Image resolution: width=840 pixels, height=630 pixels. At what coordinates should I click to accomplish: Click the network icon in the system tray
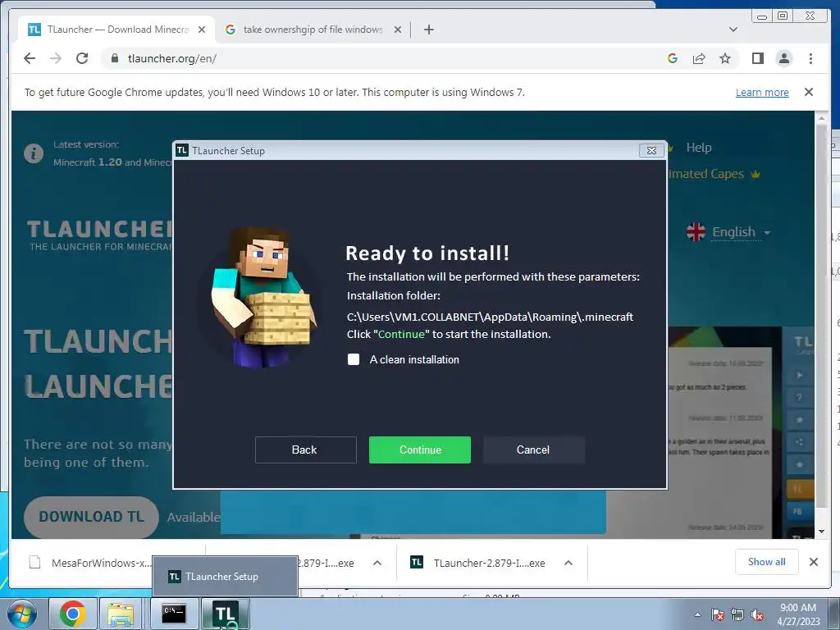737,615
